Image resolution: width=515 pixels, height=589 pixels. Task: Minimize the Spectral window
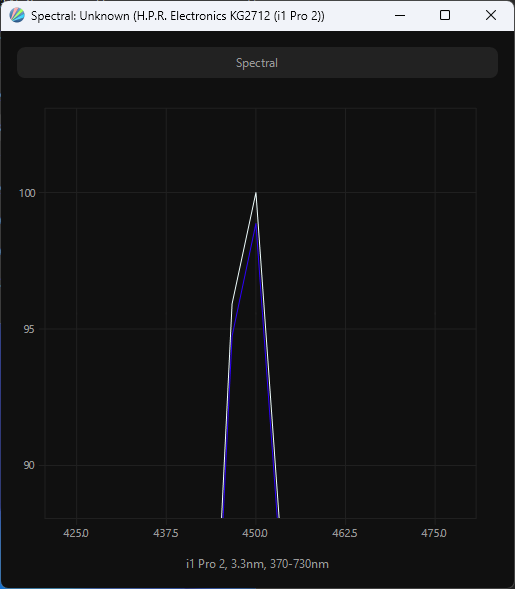coord(400,15)
